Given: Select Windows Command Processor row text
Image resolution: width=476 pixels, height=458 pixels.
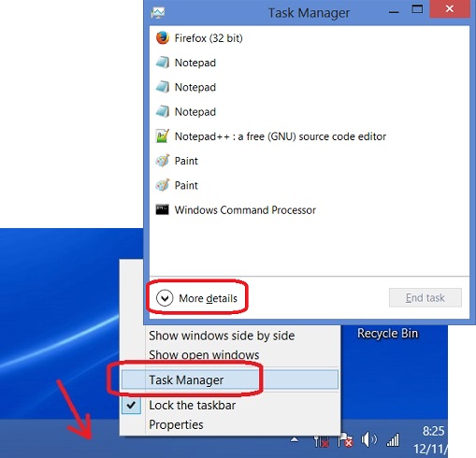Looking at the screenshot, I should (x=245, y=210).
